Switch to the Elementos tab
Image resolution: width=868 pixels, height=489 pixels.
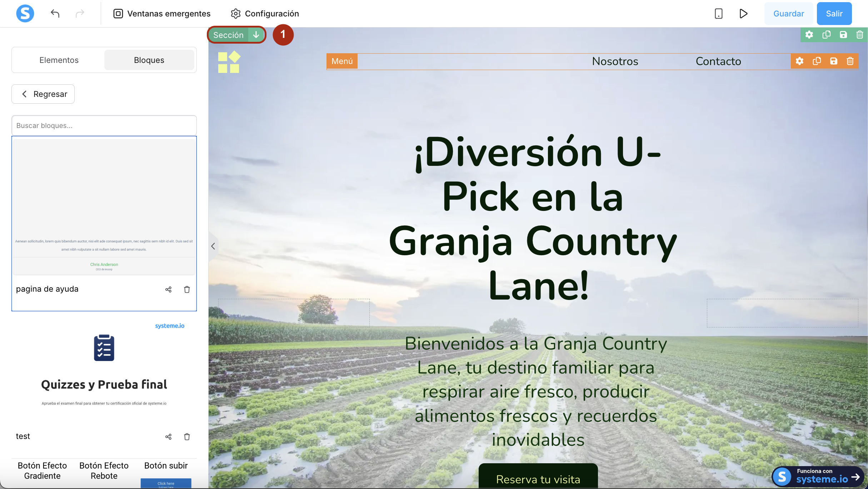(x=59, y=60)
